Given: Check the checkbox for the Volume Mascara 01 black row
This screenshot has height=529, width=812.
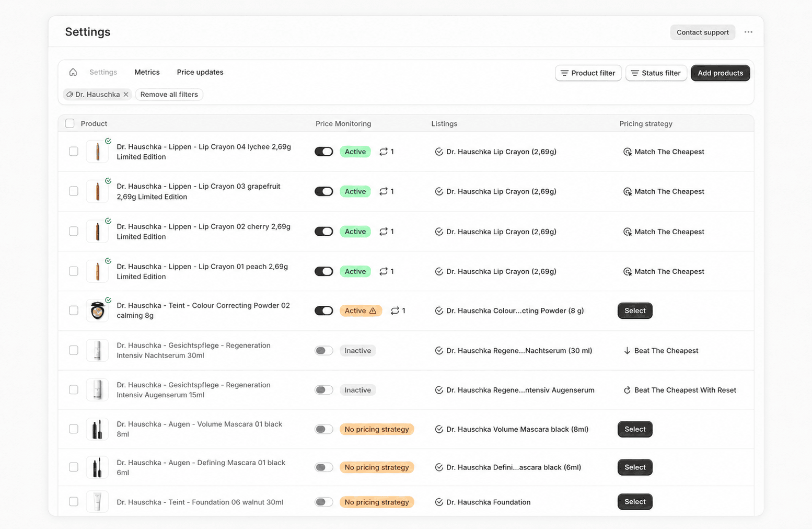Looking at the screenshot, I should pos(74,429).
